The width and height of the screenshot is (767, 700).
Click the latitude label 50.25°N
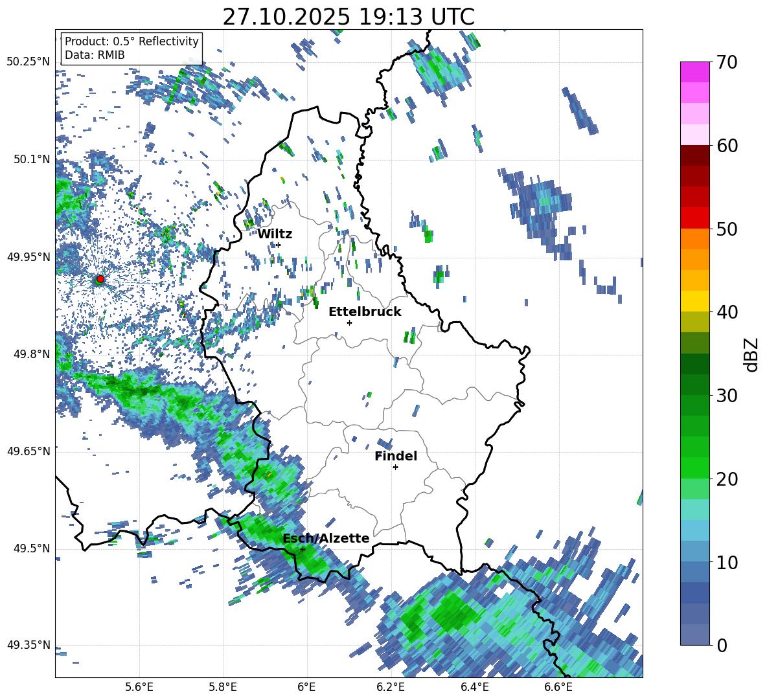29,62
